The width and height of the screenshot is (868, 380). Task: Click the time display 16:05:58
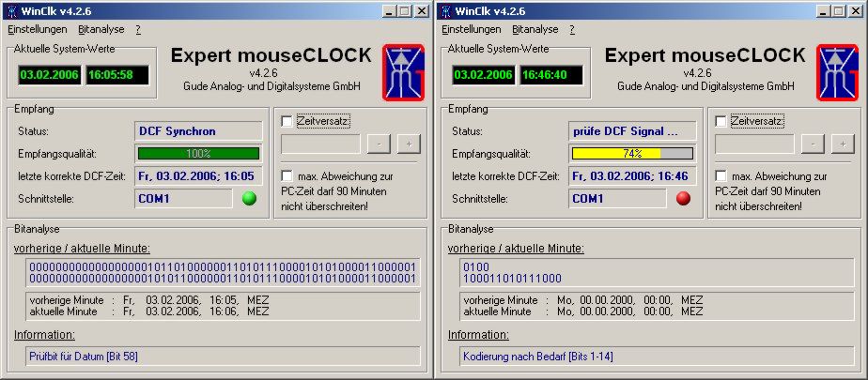117,75
